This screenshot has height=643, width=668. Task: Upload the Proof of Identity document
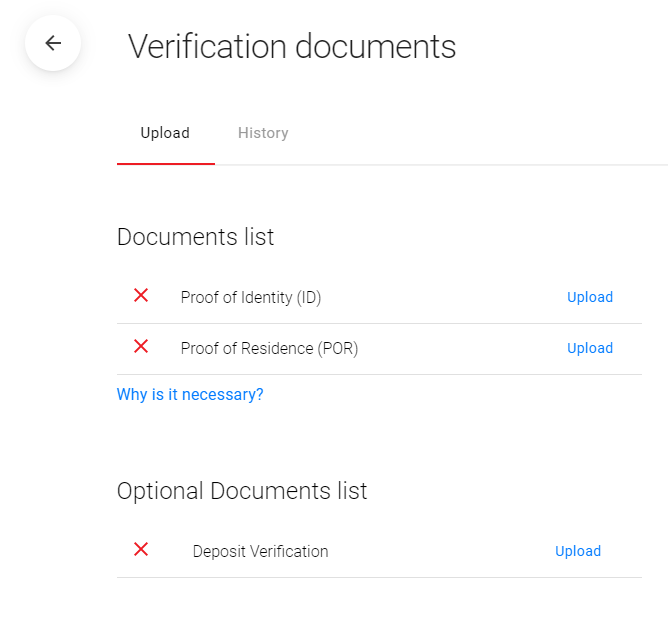pos(589,297)
